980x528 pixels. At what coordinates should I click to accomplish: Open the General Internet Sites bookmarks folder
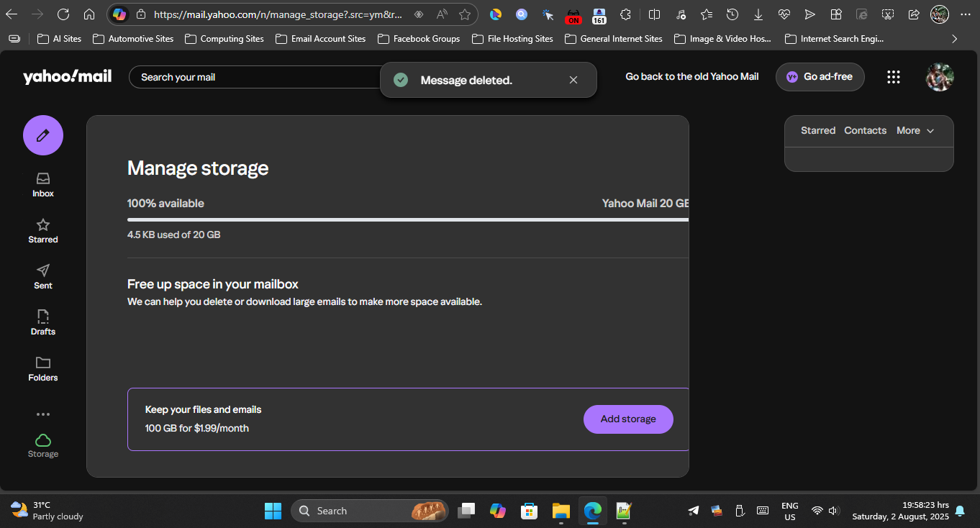click(614, 39)
